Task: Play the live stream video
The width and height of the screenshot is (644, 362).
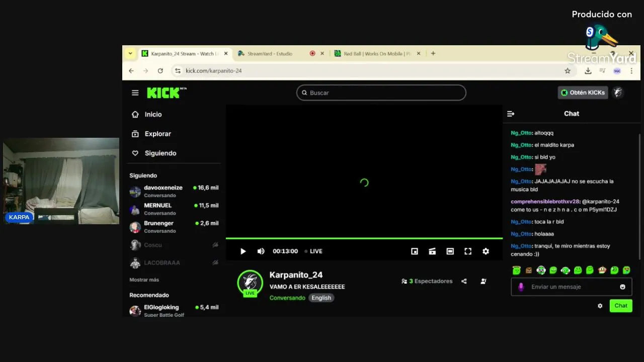Action: pos(243,251)
